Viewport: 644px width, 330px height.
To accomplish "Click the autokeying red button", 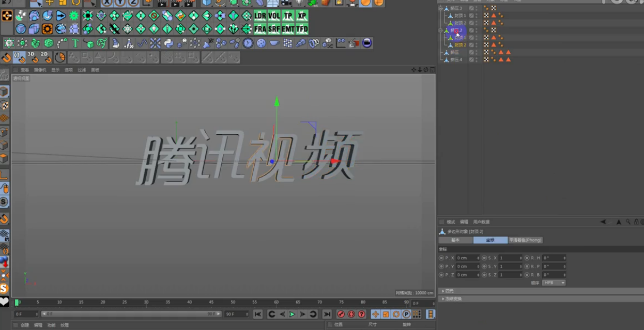I will coord(351,314).
